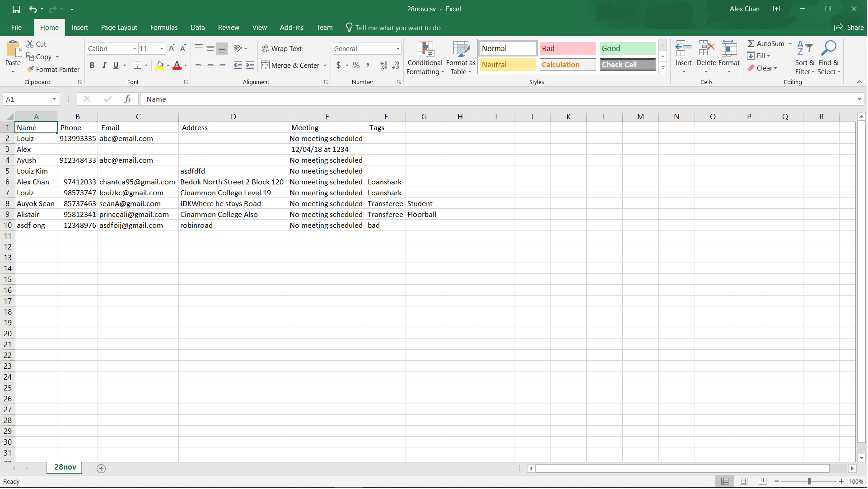Open AutoSum dropdown arrow

[790, 43]
